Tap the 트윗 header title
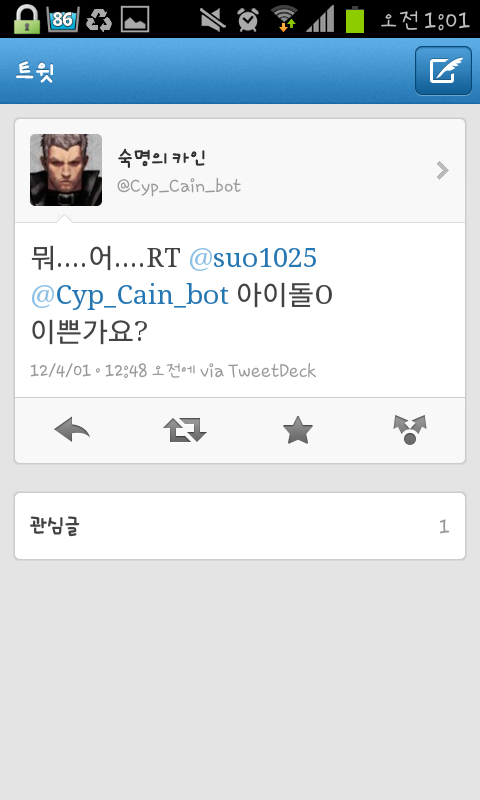The width and height of the screenshot is (480, 800). click(35, 71)
